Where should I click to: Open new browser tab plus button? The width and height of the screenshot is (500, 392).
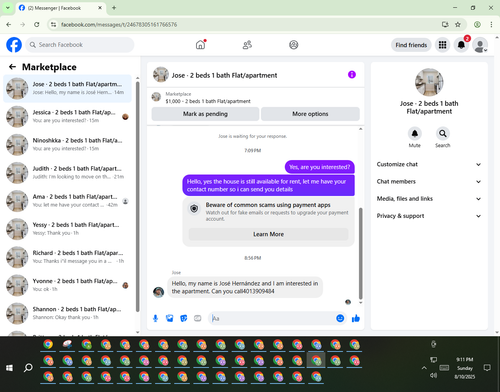(114, 8)
